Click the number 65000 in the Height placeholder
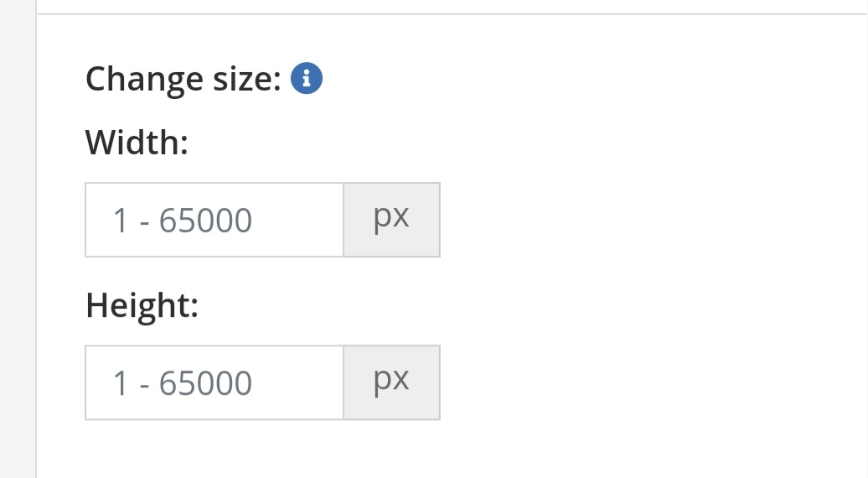 tap(205, 383)
